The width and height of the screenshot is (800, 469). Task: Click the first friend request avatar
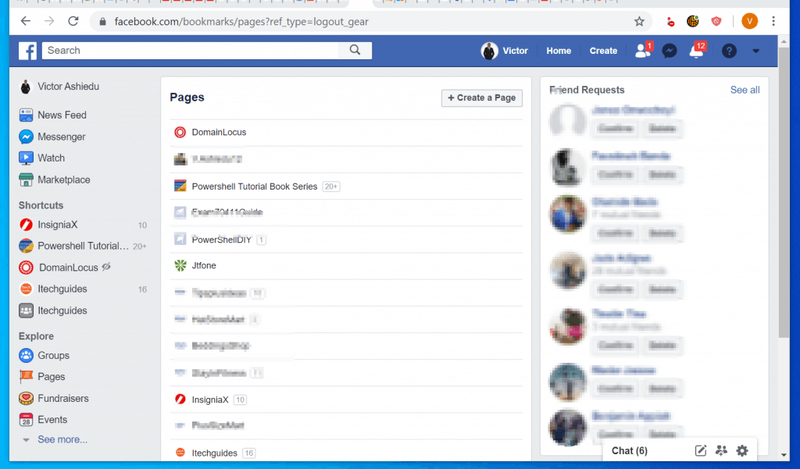tap(567, 120)
